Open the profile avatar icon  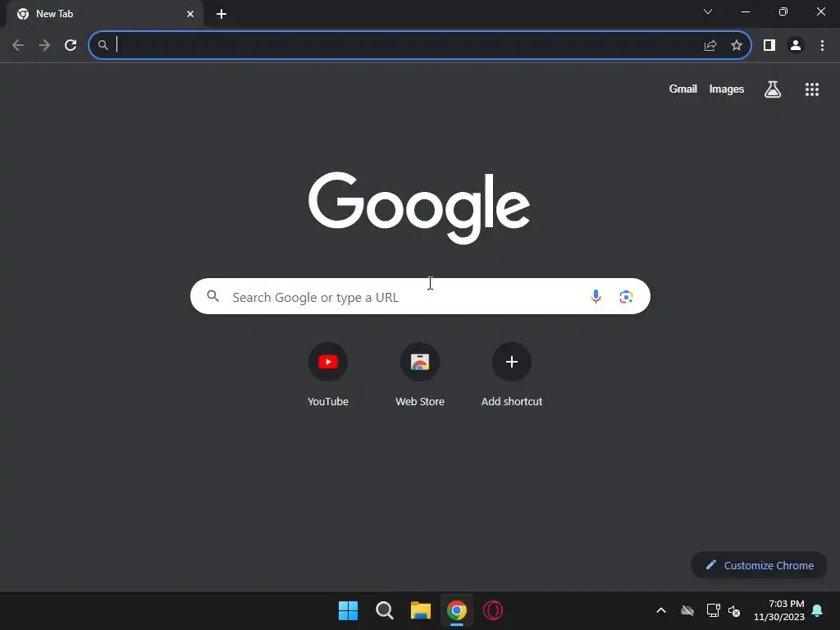pyautogui.click(x=796, y=46)
